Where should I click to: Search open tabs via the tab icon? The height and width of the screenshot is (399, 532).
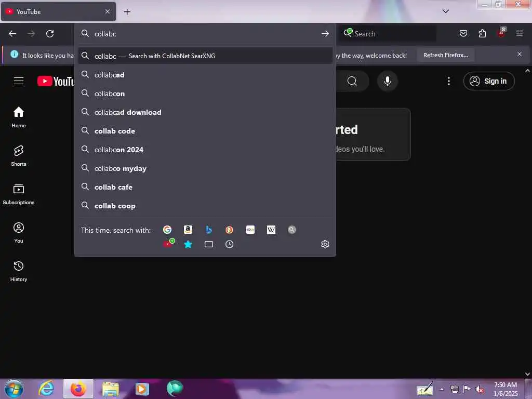pyautogui.click(x=209, y=244)
